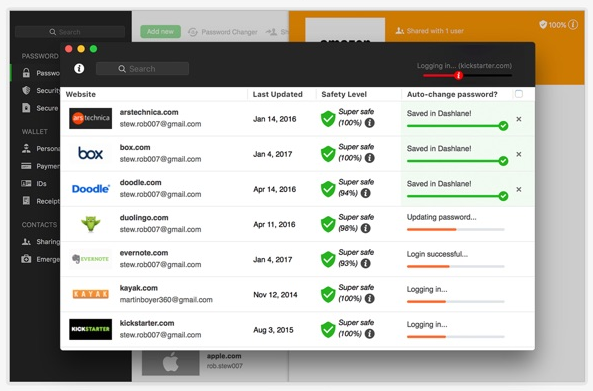Click the Duolingo owl icon

(x=90, y=224)
